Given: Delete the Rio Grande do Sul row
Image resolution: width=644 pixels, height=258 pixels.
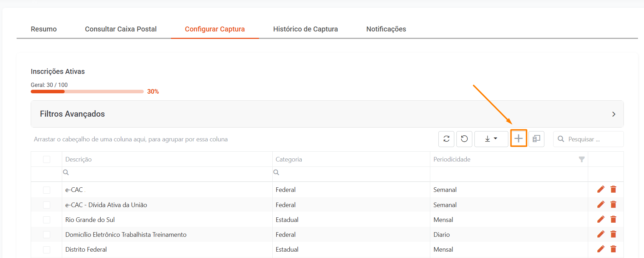Looking at the screenshot, I should [613, 219].
